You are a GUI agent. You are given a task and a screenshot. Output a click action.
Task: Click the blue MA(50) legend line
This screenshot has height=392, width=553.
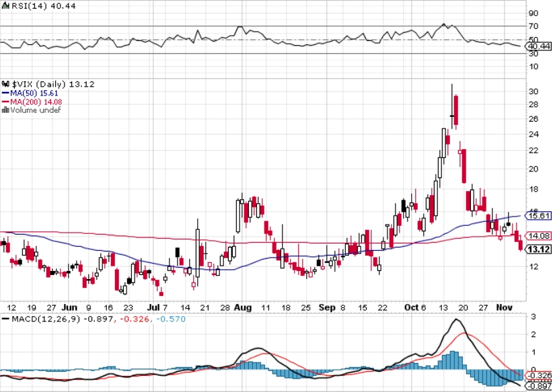[x=5, y=93]
